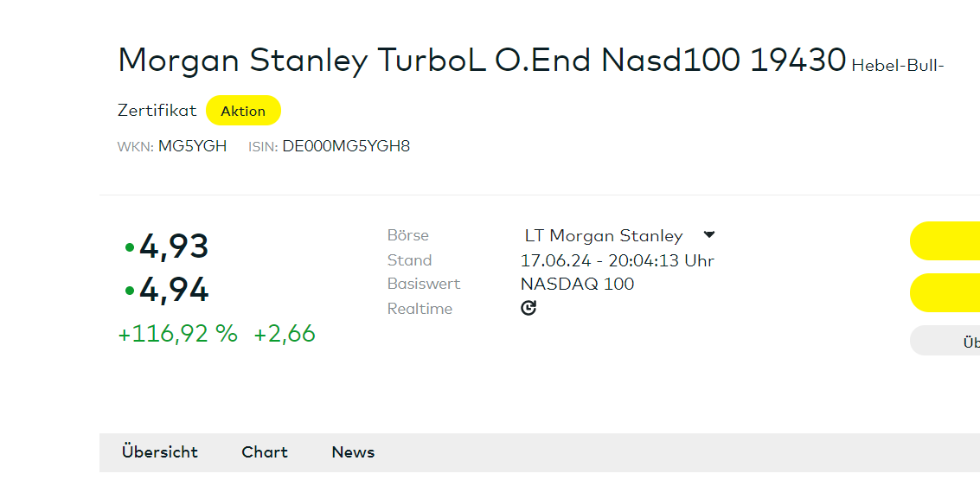This screenshot has height=480, width=980.
Task: Click the NASDAQ 100 Basiswert text
Action: click(x=578, y=285)
